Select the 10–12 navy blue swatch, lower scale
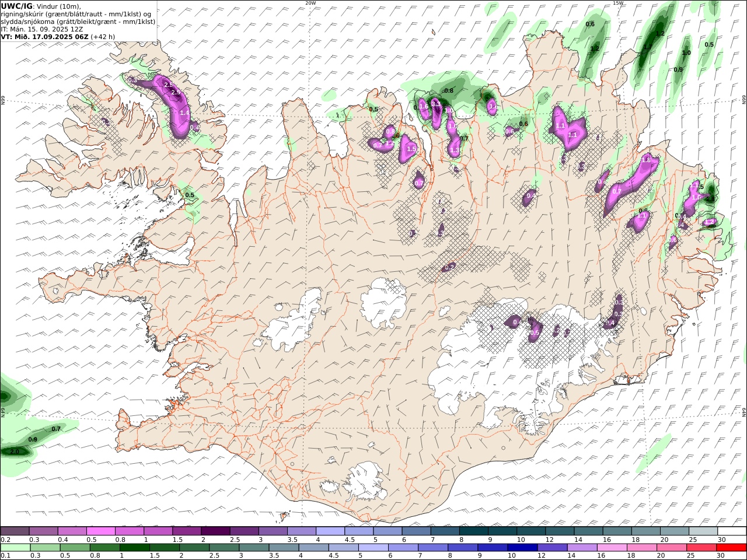Screen dimensions: 747x560 pos(522,547)
